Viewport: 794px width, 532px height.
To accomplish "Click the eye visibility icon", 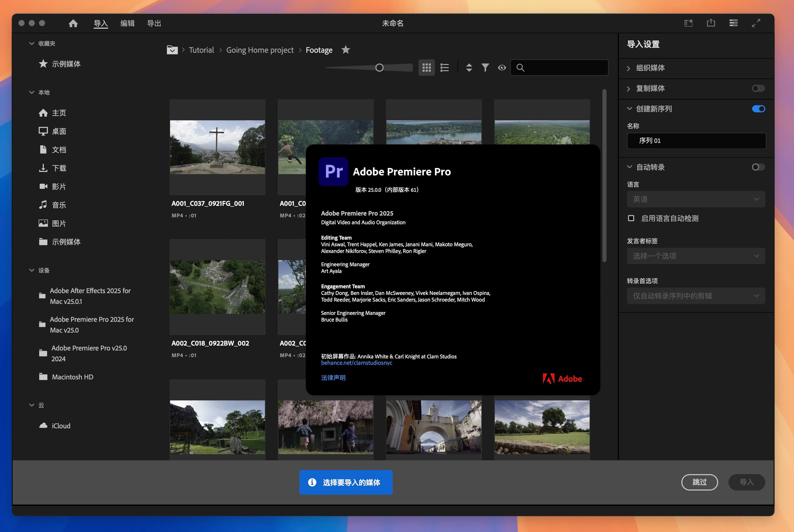I will coord(502,67).
